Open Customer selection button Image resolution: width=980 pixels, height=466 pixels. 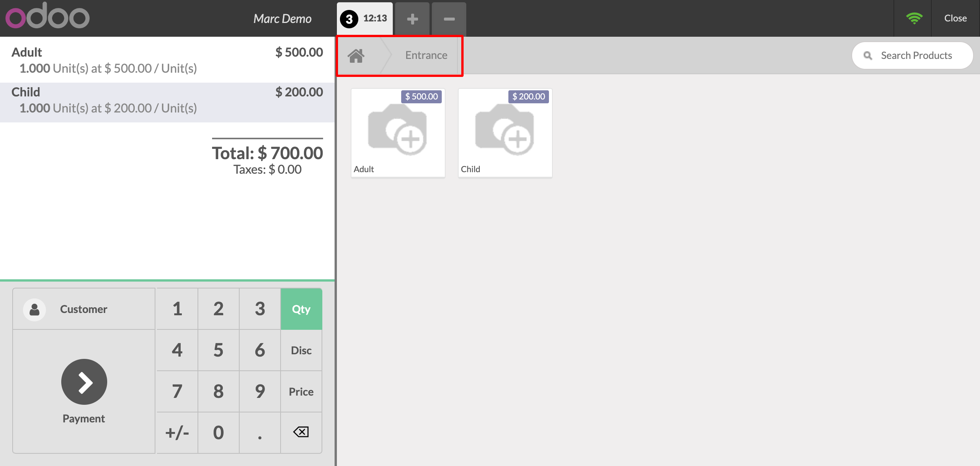click(84, 309)
